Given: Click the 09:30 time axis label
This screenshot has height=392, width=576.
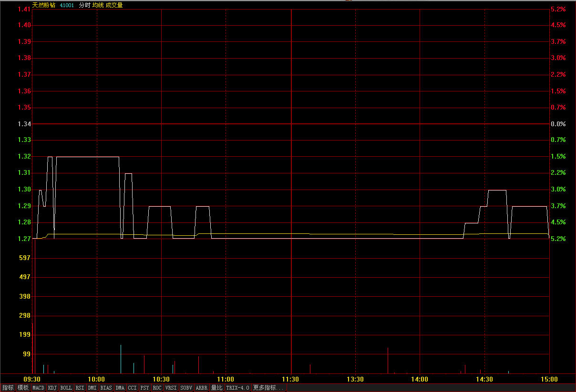Looking at the screenshot, I should point(31,380).
